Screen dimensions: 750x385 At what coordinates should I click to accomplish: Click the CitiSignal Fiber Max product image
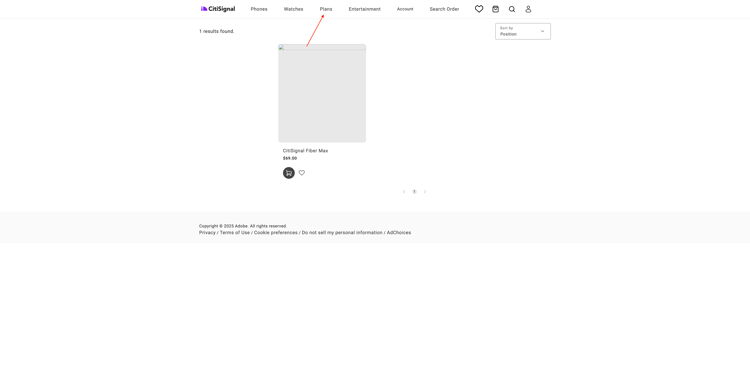pos(322,93)
